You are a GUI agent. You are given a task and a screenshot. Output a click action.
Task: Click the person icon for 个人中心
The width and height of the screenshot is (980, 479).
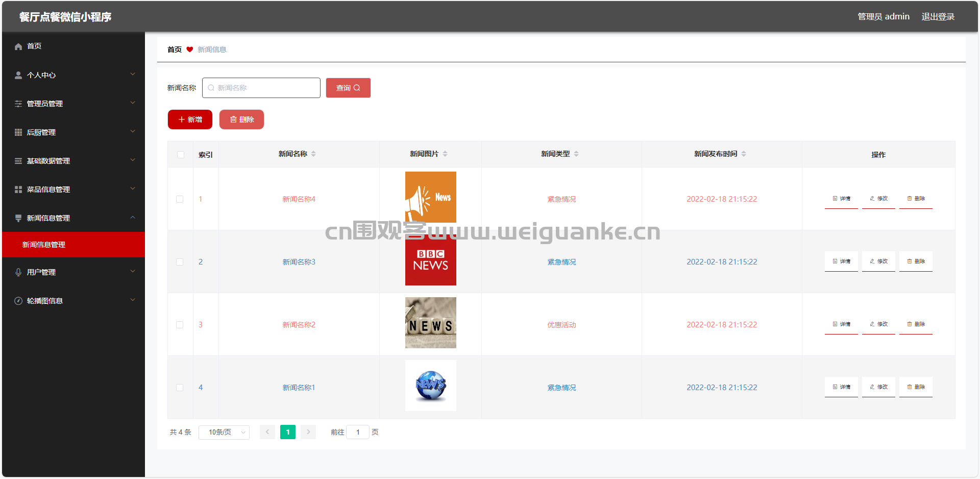point(18,75)
